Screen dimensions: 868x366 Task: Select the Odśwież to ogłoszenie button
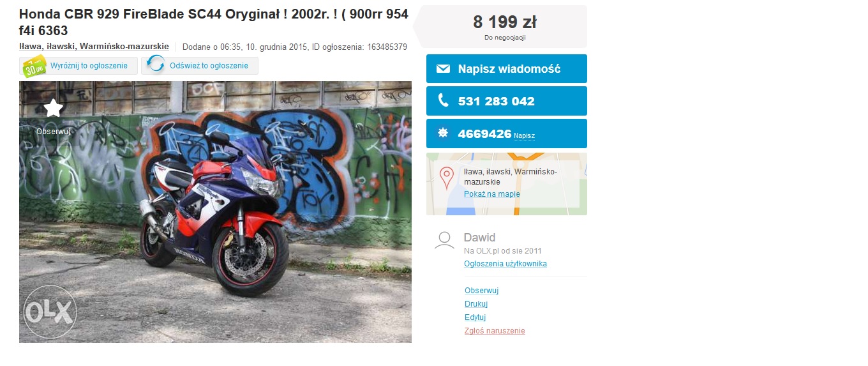[200, 66]
